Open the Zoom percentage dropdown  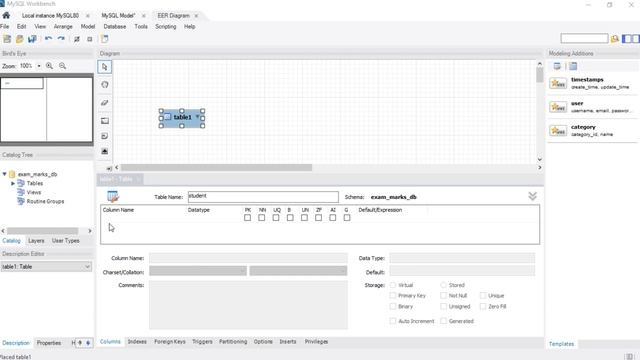39,66
